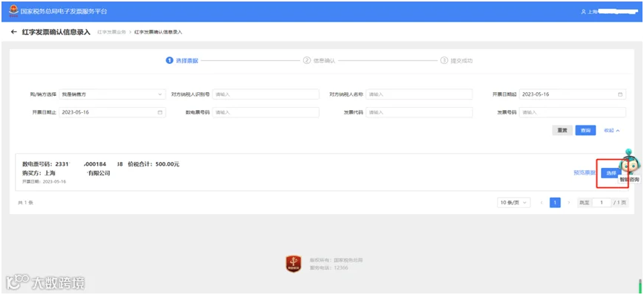
Task: Select step 2 信息确认 in progress bar
Action: click(319, 60)
